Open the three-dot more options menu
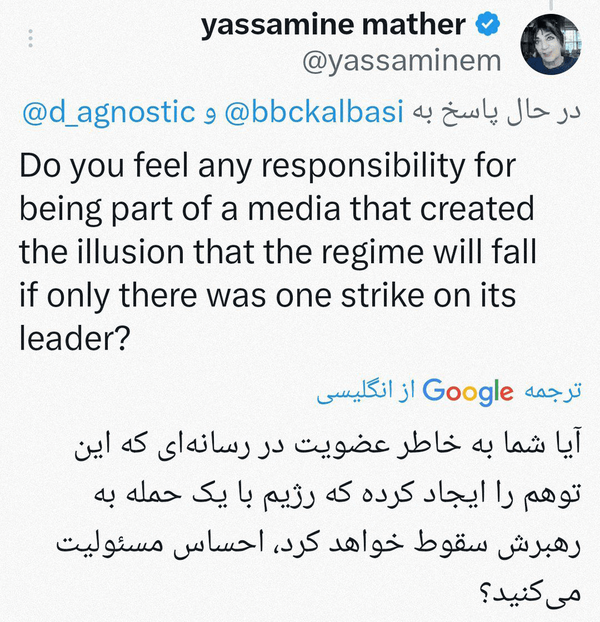Viewport: 600px width, 622px height. coord(33,39)
